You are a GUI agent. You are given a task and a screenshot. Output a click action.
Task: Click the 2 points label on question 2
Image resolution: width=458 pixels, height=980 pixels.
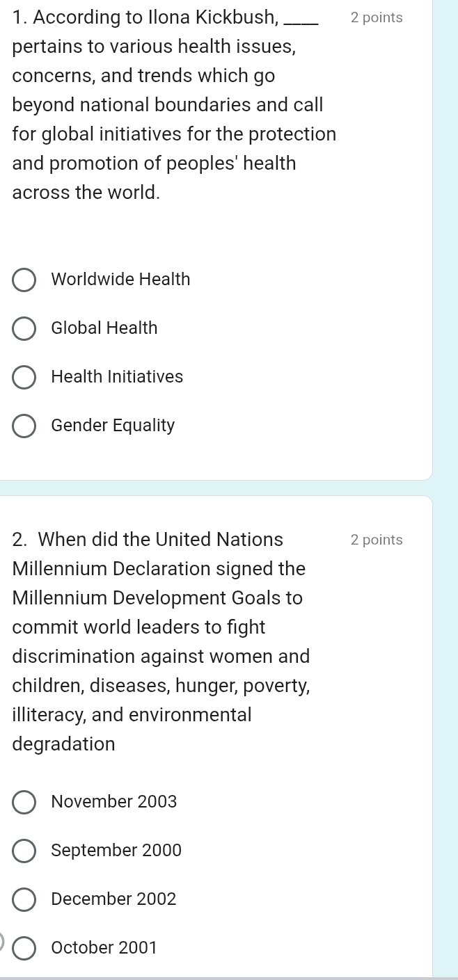coord(376,540)
